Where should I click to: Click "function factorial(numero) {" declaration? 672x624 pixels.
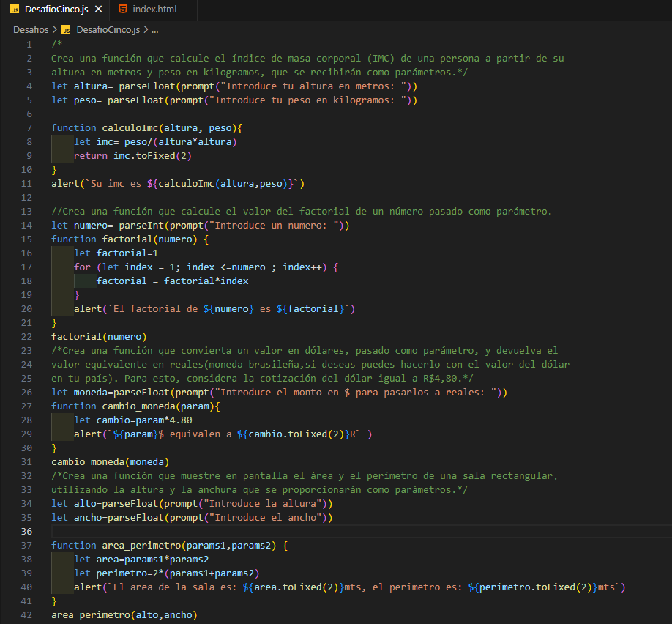click(130, 239)
